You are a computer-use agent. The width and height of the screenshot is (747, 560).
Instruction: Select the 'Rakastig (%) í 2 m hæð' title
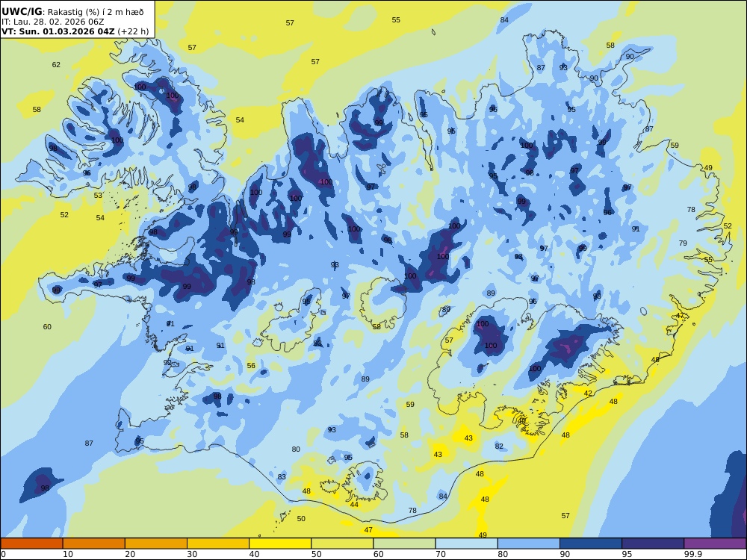pos(96,13)
